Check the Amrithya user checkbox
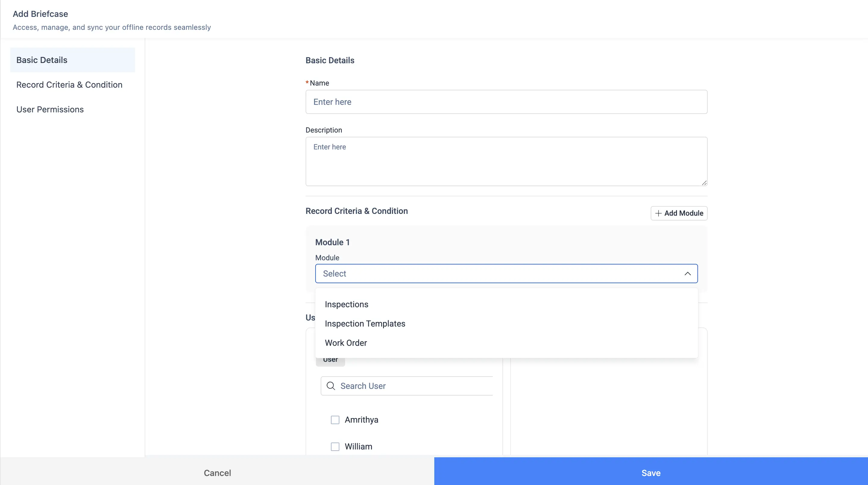This screenshot has width=868, height=485. click(335, 420)
